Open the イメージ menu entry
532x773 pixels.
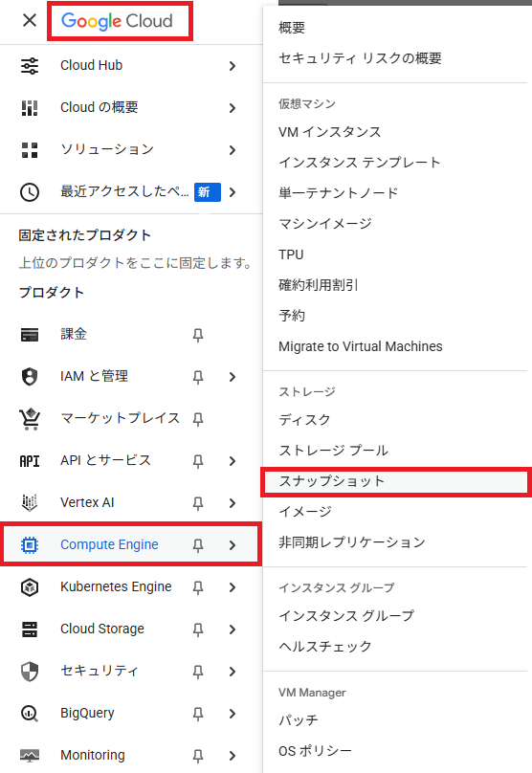click(x=305, y=512)
